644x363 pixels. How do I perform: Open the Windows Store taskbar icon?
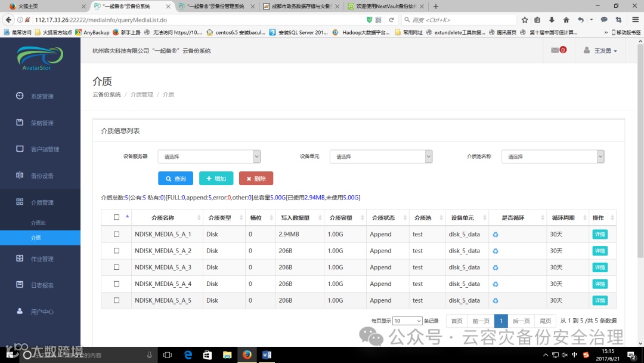click(208, 355)
